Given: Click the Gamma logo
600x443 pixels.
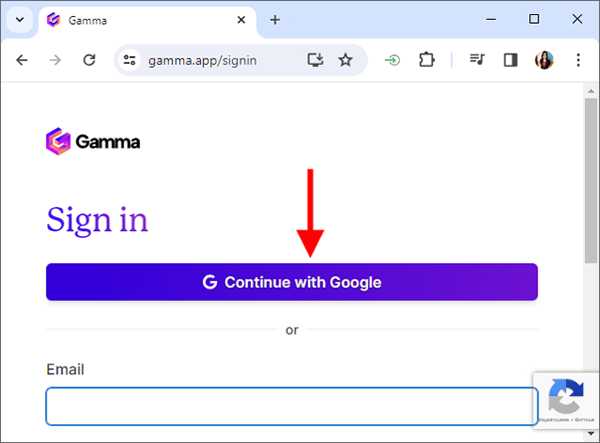Looking at the screenshot, I should (93, 142).
